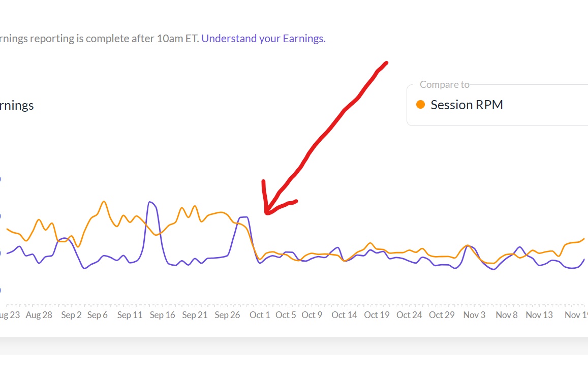Viewport: 588px width, 380px height.
Task: Click the purple line's tallest peak near Sep 14
Action: pyautogui.click(x=150, y=202)
